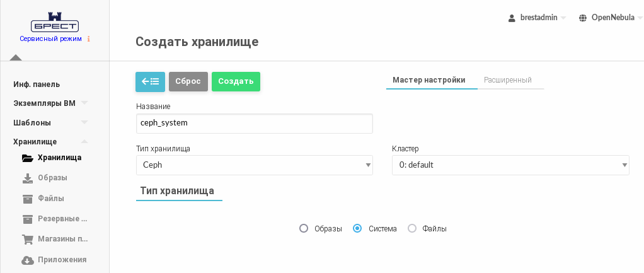Screen dimensions: 644x273
Task: Click the open folder icon for Хранилища
Action: [27, 158]
